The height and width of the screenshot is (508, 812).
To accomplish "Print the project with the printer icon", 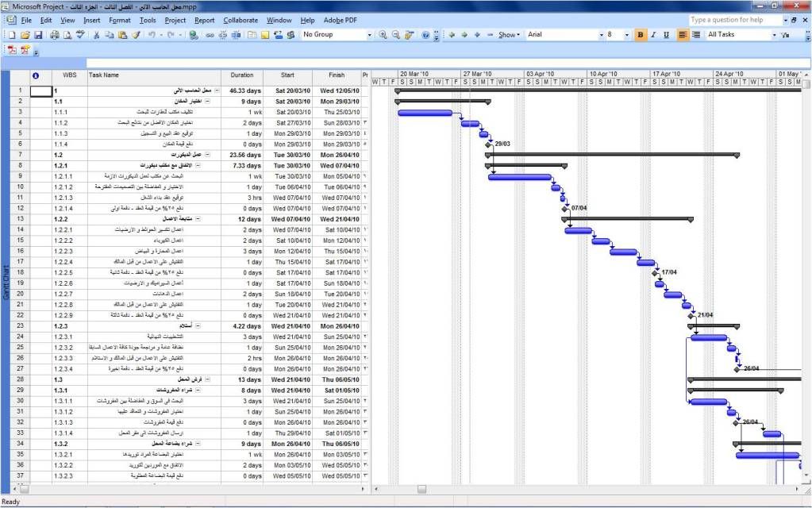I will point(55,35).
